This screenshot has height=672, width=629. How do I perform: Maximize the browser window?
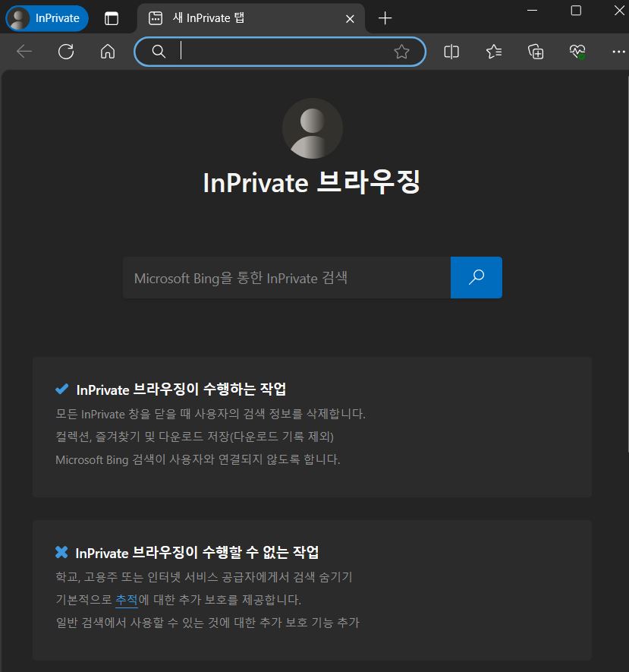pyautogui.click(x=576, y=11)
